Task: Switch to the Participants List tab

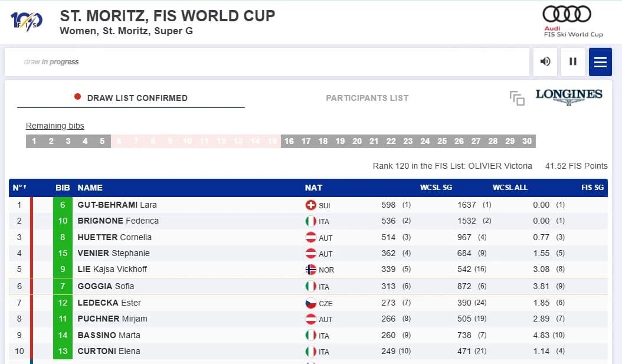Action: [367, 98]
